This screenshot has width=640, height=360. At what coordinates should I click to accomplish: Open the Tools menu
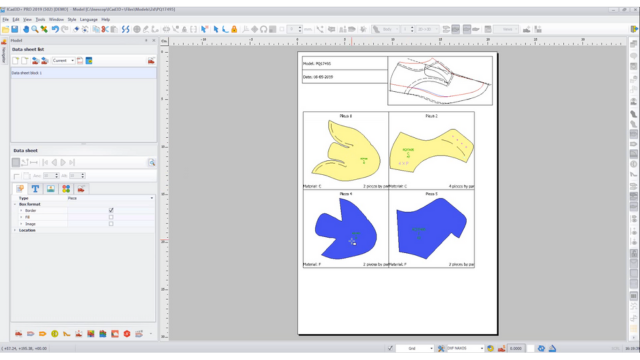coord(40,19)
